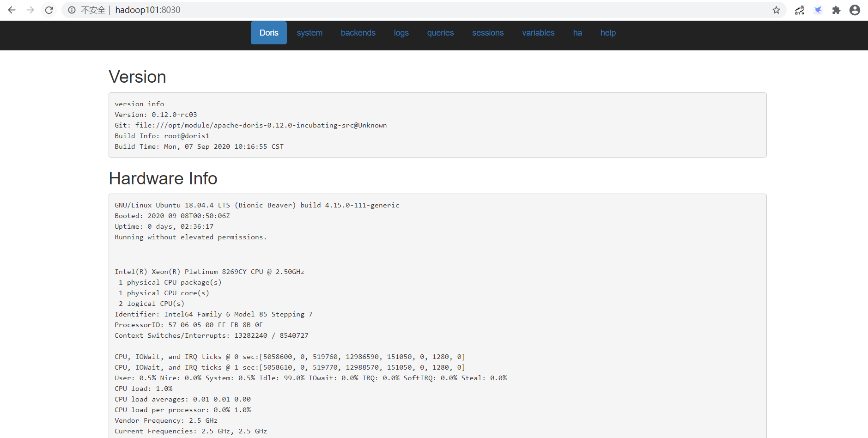Image resolution: width=868 pixels, height=438 pixels.
Task: Open the help navigation link
Action: point(608,33)
